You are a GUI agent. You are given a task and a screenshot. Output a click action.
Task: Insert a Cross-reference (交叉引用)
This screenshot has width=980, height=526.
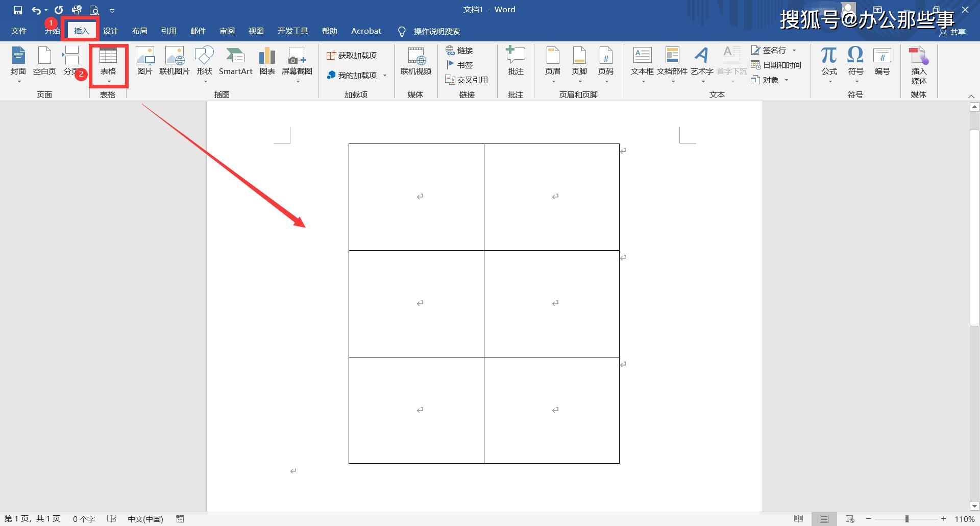pyautogui.click(x=467, y=80)
